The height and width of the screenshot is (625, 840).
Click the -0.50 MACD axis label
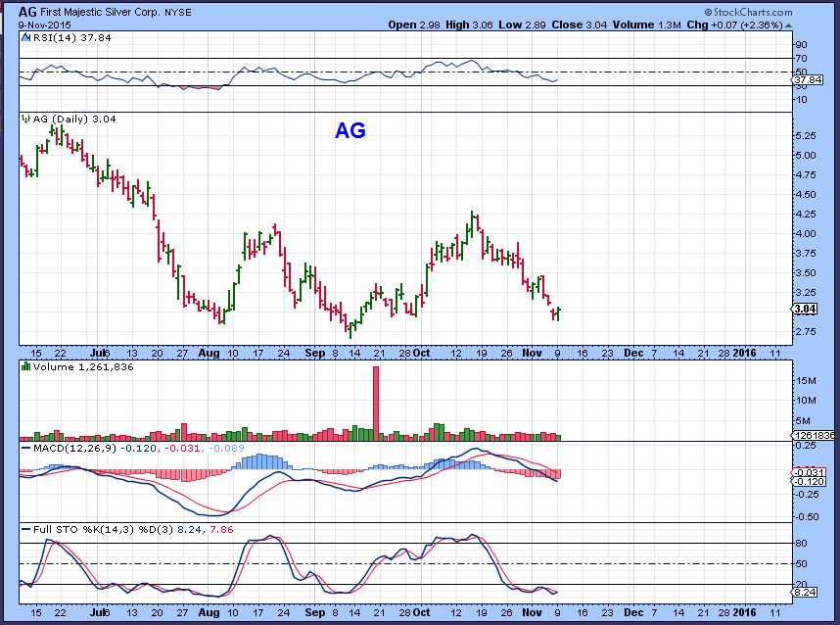tap(806, 516)
